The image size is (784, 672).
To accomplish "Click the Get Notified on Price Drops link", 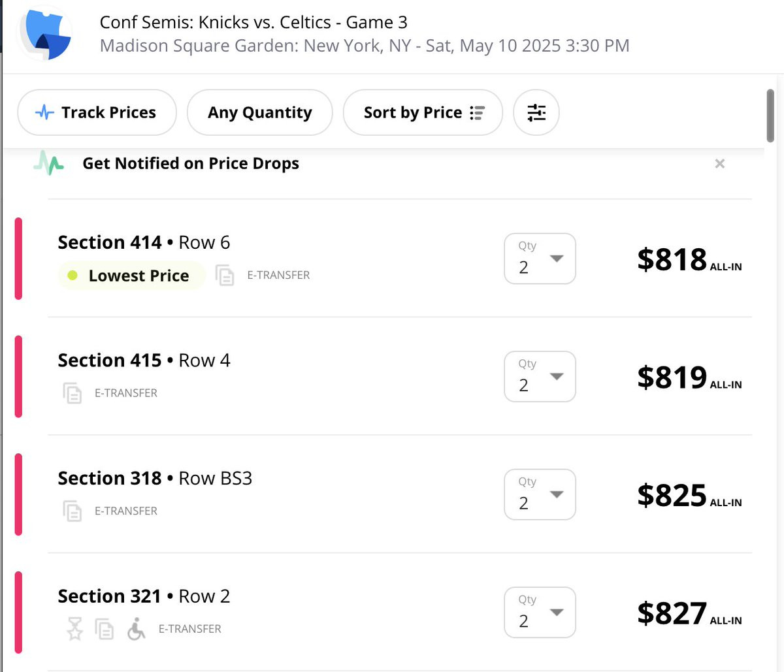I will point(190,163).
